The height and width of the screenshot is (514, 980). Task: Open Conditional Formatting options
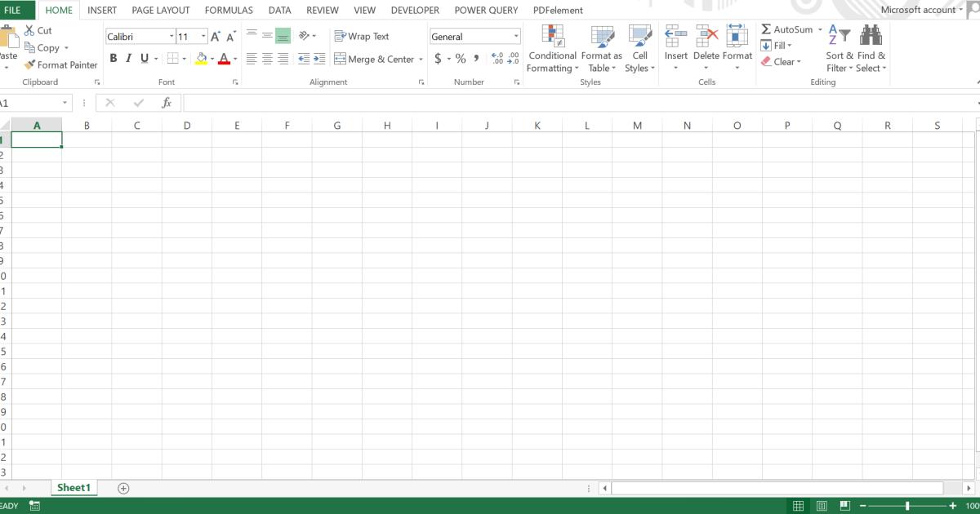(552, 49)
